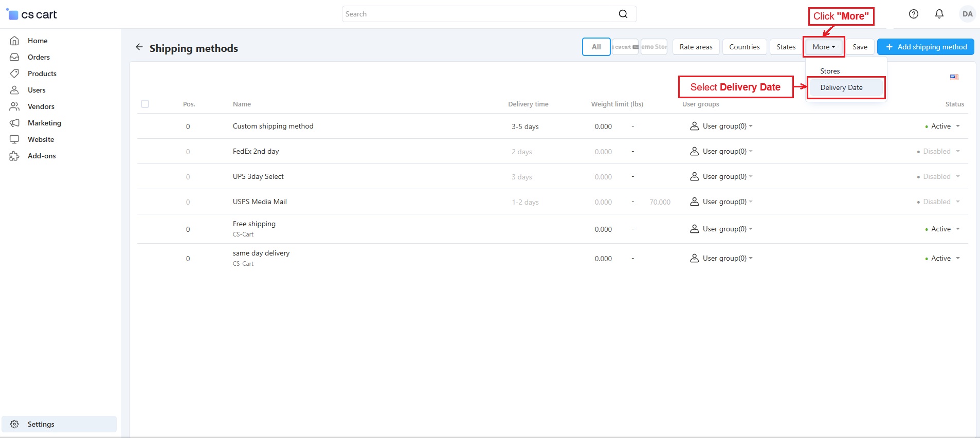Go to Products section
Screen dimensions: 980x438
point(42,74)
